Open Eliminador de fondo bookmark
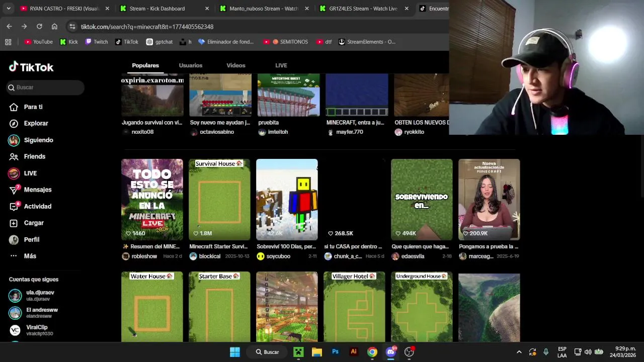Image resolution: width=644 pixels, height=362 pixels. [x=226, y=42]
